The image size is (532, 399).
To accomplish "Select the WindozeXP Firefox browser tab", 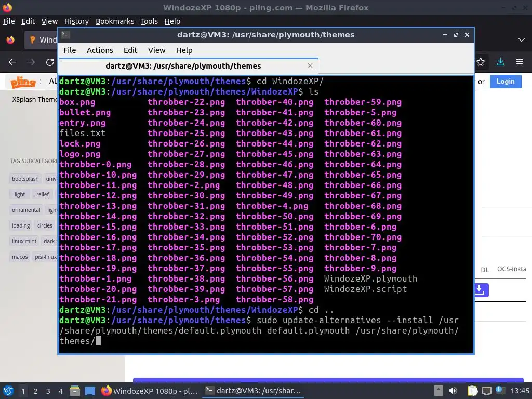I will pyautogui.click(x=41, y=40).
